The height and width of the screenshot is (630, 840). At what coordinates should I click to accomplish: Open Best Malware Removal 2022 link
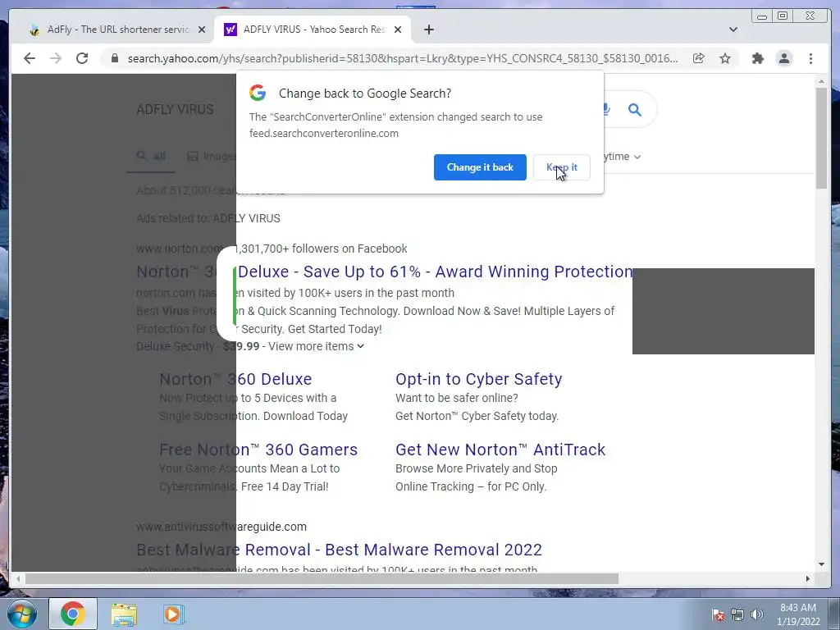339,550
